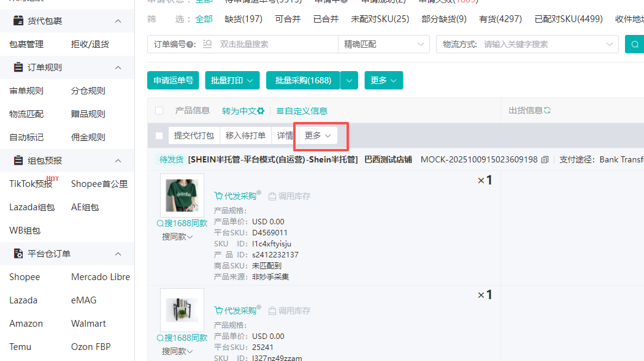Screen dimensions: 644x361
Task: Click 转为中文 link
Action: [239, 111]
